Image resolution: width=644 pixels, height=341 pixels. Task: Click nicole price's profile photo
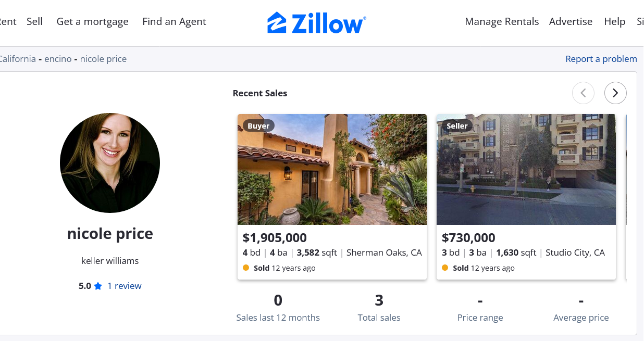[110, 163]
